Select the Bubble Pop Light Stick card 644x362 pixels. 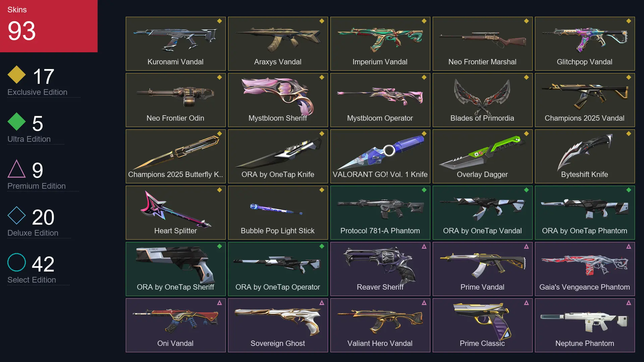[x=278, y=213]
